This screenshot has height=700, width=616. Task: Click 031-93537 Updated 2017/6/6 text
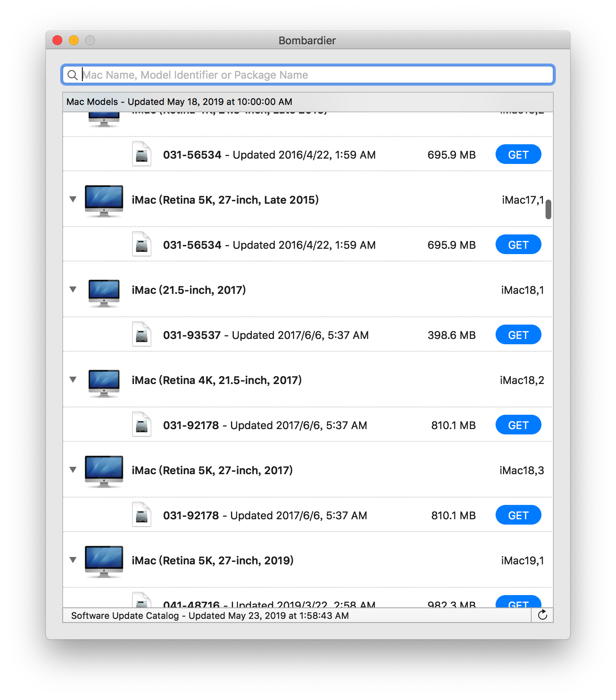point(266,335)
